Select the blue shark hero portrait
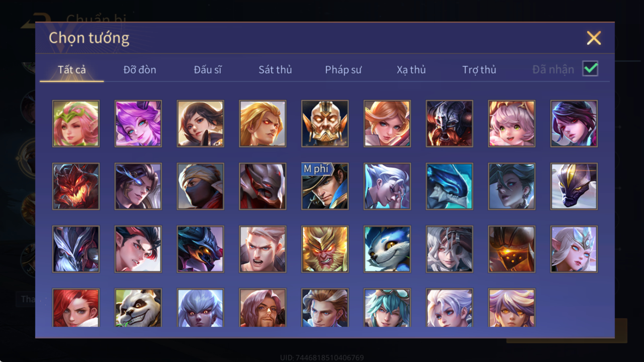644x362 pixels. pos(449,186)
